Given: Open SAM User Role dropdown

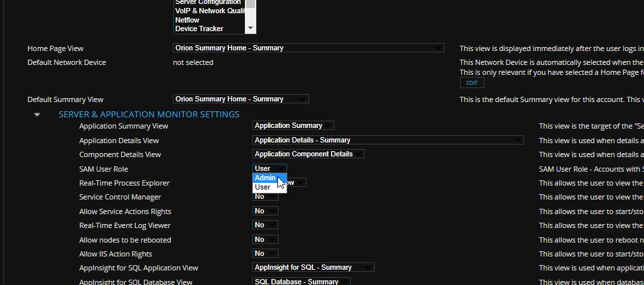Looking at the screenshot, I should [269, 168].
